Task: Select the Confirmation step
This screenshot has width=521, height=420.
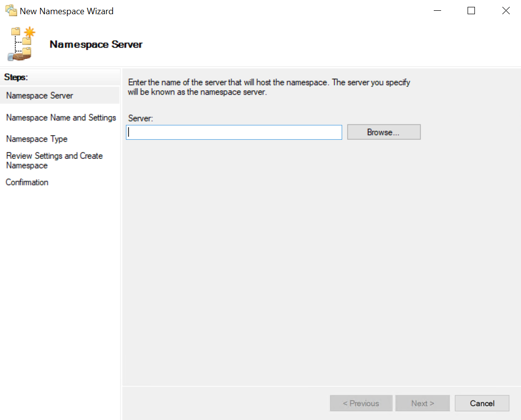Action: [x=27, y=182]
